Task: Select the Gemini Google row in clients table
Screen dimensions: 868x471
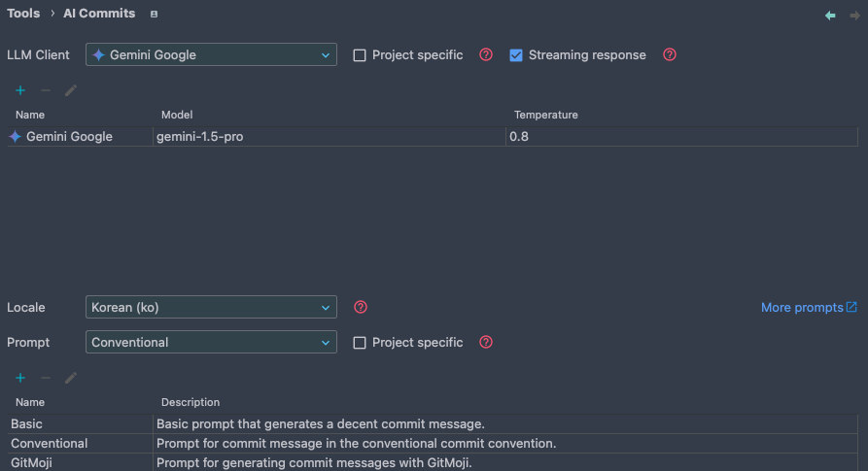Action: [x=69, y=137]
